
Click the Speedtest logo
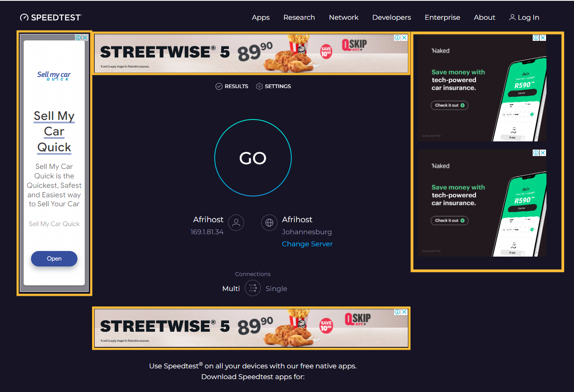pos(51,17)
